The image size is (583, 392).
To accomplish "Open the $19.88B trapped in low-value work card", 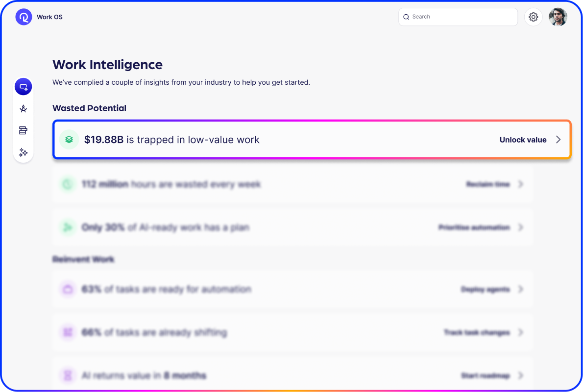I will click(x=294, y=140).
